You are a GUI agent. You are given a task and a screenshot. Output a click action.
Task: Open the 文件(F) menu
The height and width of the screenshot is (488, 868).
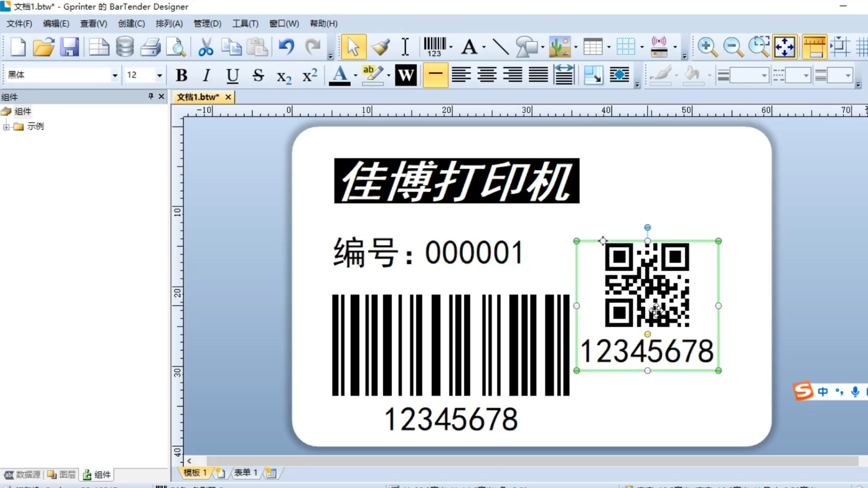coord(19,23)
